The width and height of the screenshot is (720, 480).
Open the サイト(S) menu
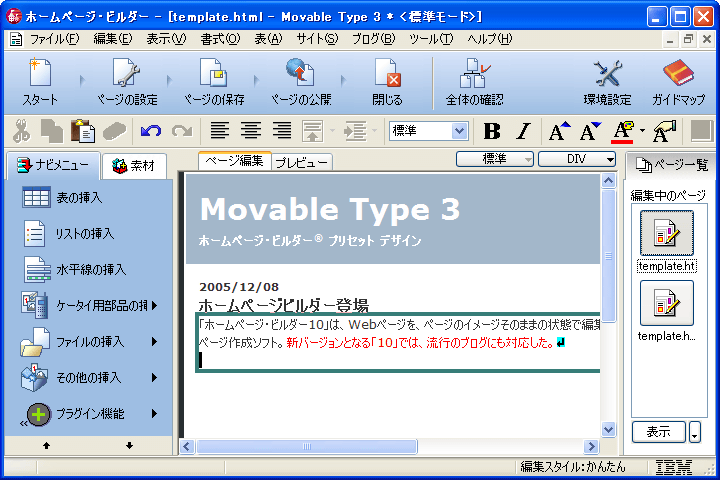317,40
